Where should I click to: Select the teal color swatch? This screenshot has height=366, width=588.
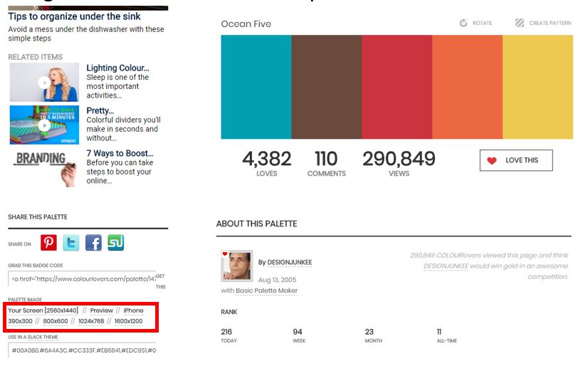pyautogui.click(x=256, y=87)
